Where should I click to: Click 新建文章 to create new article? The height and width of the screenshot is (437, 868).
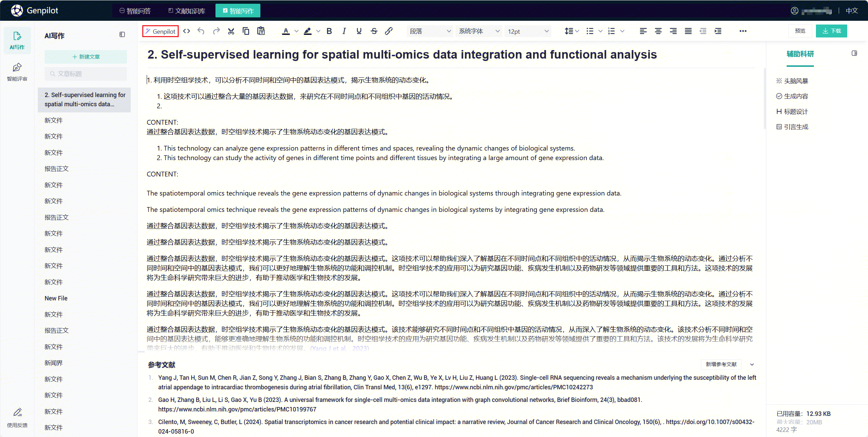[x=86, y=57]
